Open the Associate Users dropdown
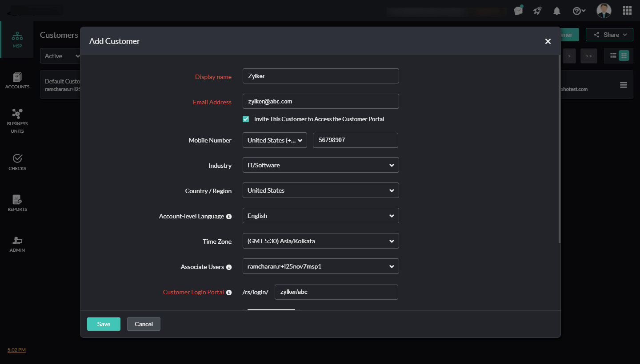 point(320,266)
